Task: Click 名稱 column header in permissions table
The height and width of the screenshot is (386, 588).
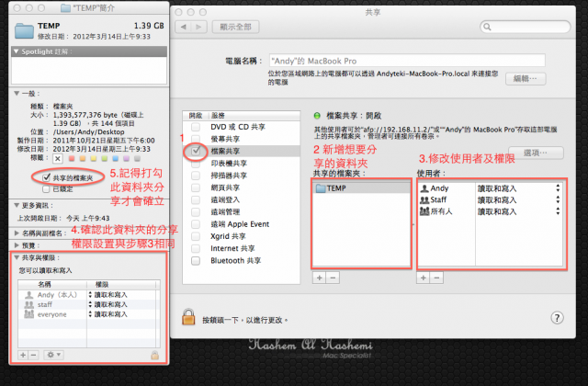Action: (52, 284)
